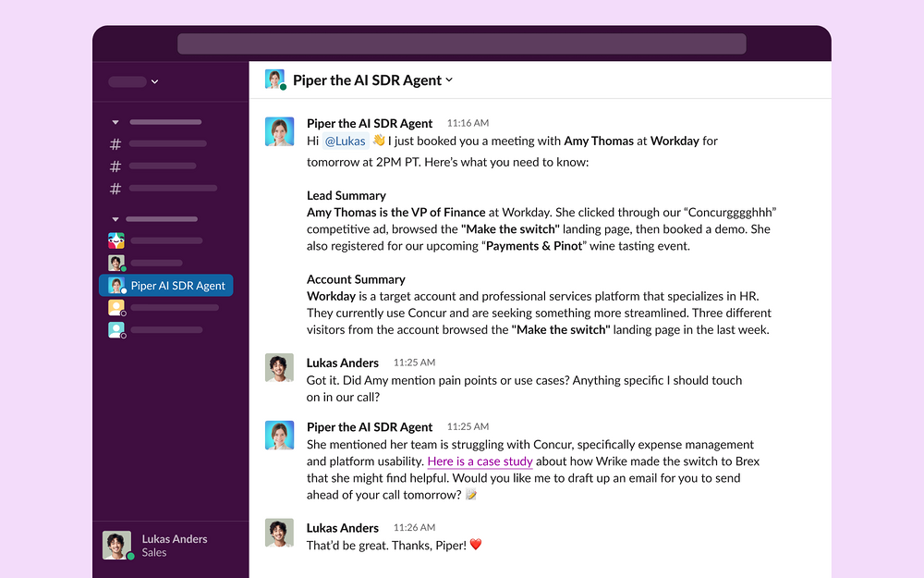The width and height of the screenshot is (924, 578).
Task: Open first channel hash icon
Action: 115,144
